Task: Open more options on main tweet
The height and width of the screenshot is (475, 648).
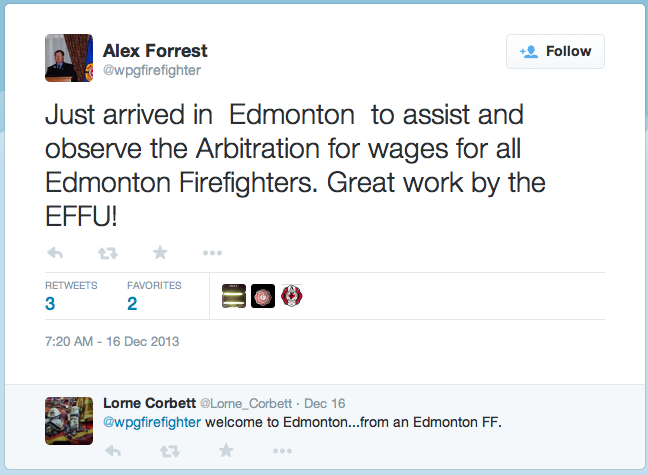Action: [212, 253]
